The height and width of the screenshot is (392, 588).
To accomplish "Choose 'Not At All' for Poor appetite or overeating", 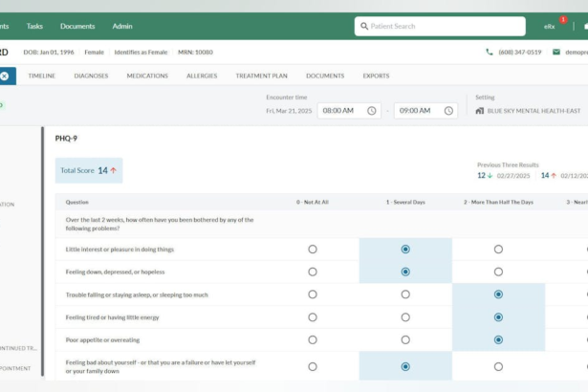I will coord(313,339).
